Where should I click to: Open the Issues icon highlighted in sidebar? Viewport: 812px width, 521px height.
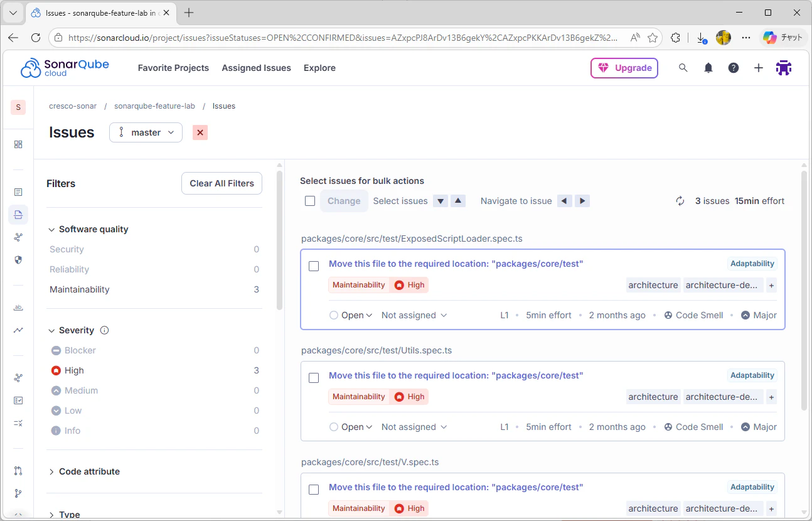point(18,215)
